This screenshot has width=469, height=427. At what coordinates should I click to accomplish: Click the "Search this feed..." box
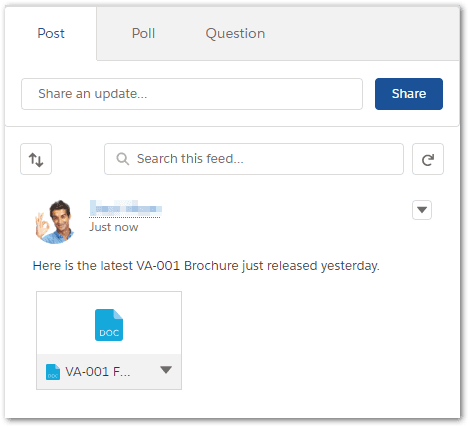254,159
